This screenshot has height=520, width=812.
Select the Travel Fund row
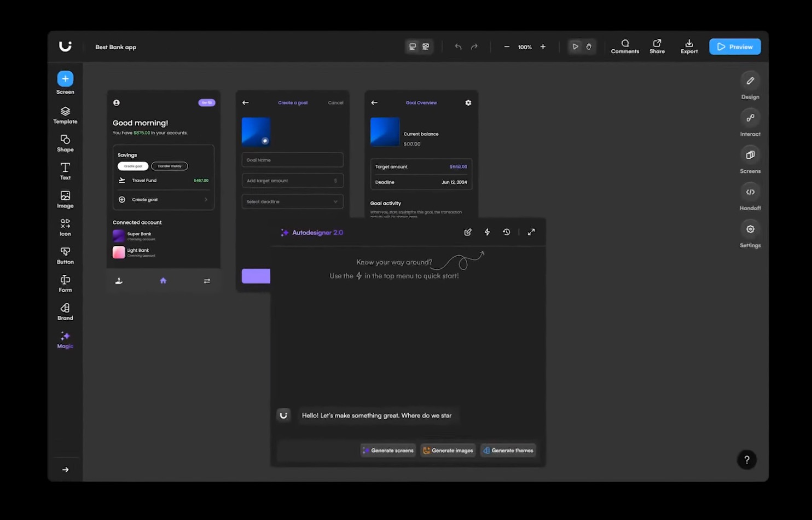(x=163, y=180)
